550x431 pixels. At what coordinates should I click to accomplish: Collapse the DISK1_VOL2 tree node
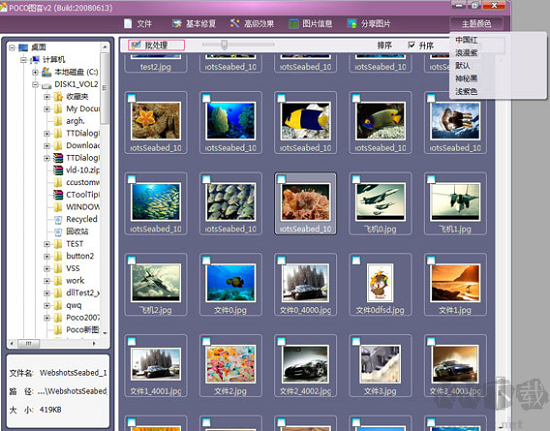point(35,84)
